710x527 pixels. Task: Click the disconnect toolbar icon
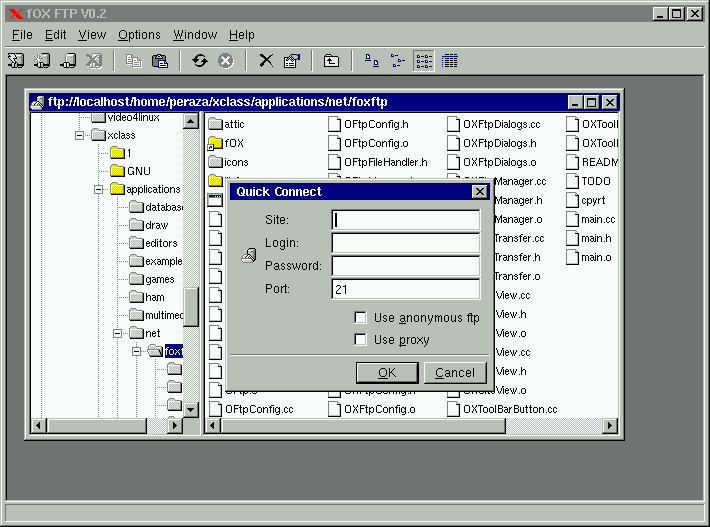pyautogui.click(x=94, y=61)
